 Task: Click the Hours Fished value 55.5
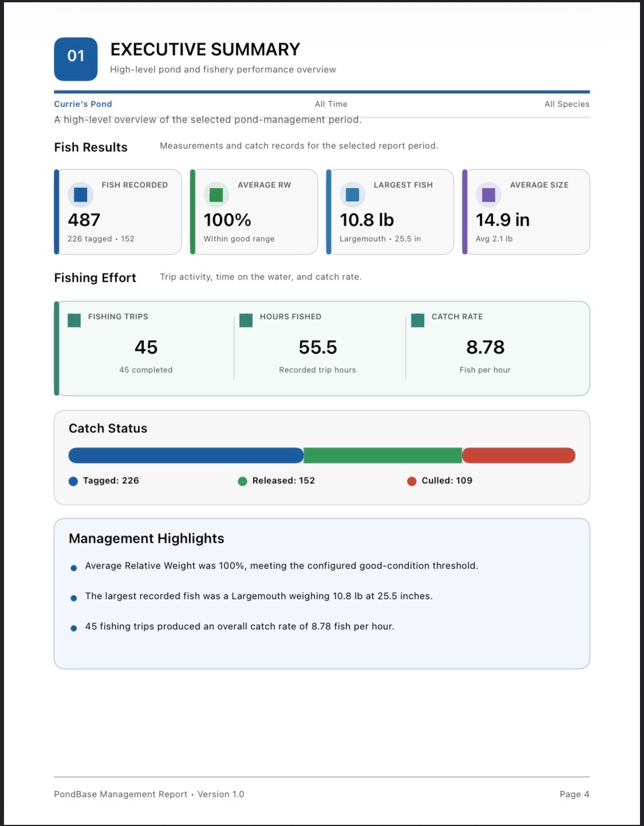point(318,347)
